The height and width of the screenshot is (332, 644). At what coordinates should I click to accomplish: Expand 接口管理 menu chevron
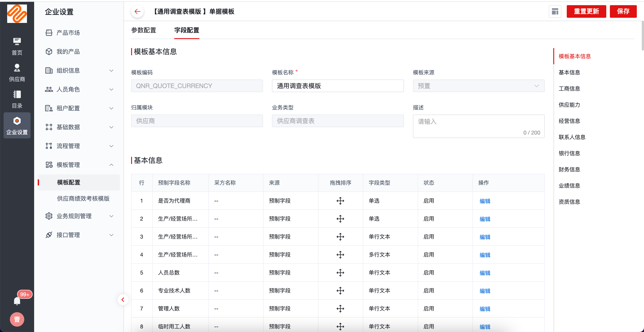[x=112, y=235]
